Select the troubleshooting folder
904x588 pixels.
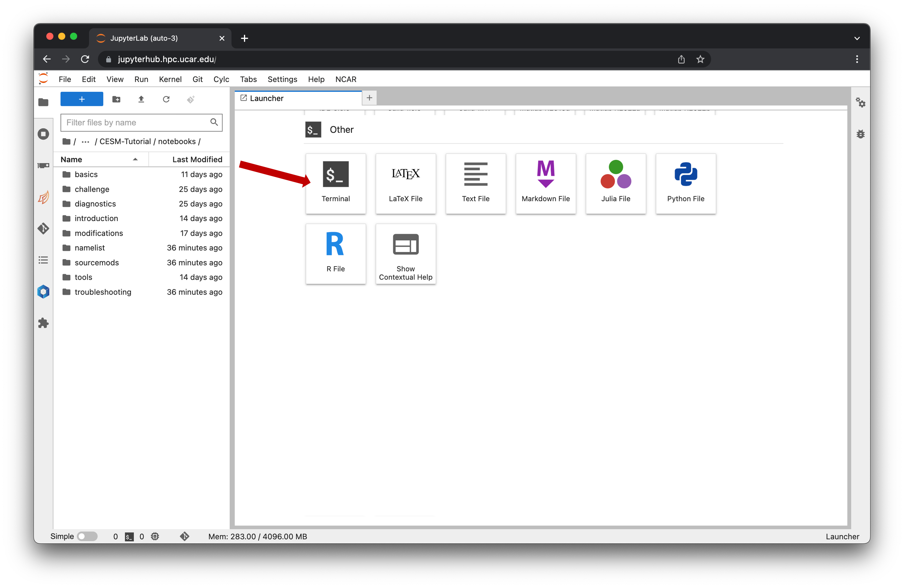(141, 292)
